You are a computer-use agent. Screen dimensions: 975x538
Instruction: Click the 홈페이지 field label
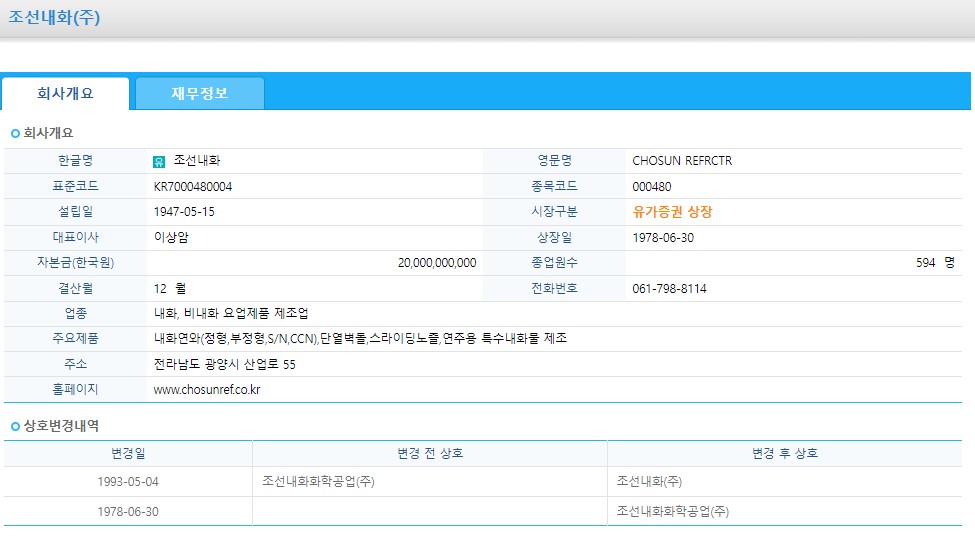pos(75,389)
